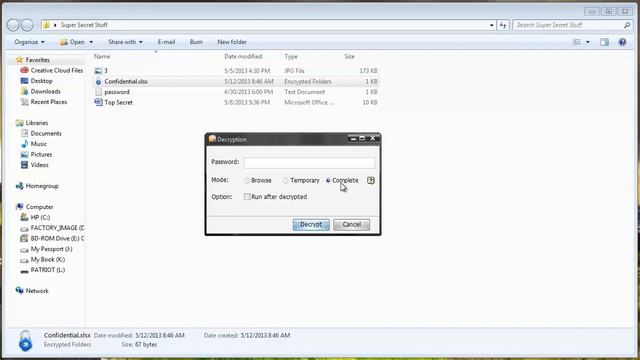640x360 pixels.
Task: Click the JPG file icon for 3
Action: (x=98, y=71)
